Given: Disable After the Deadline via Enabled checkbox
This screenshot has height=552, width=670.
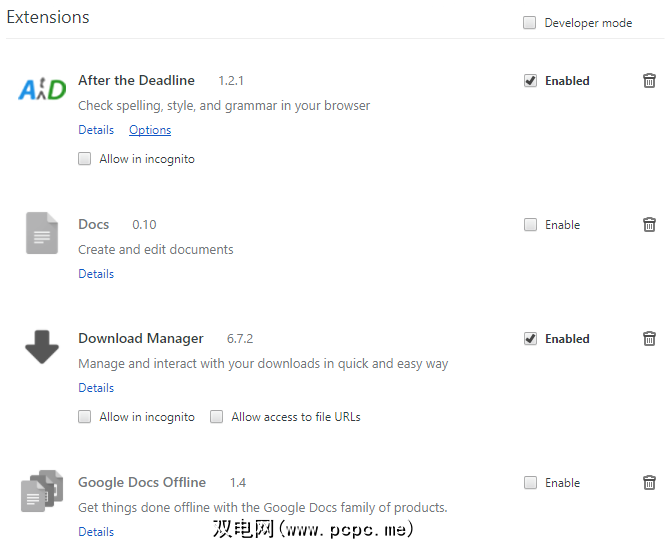Looking at the screenshot, I should 530,80.
